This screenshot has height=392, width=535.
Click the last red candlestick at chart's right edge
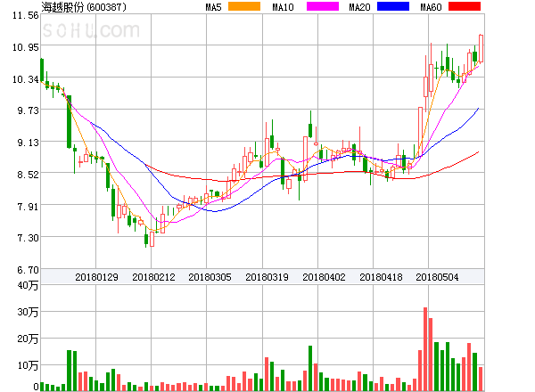pos(481,48)
